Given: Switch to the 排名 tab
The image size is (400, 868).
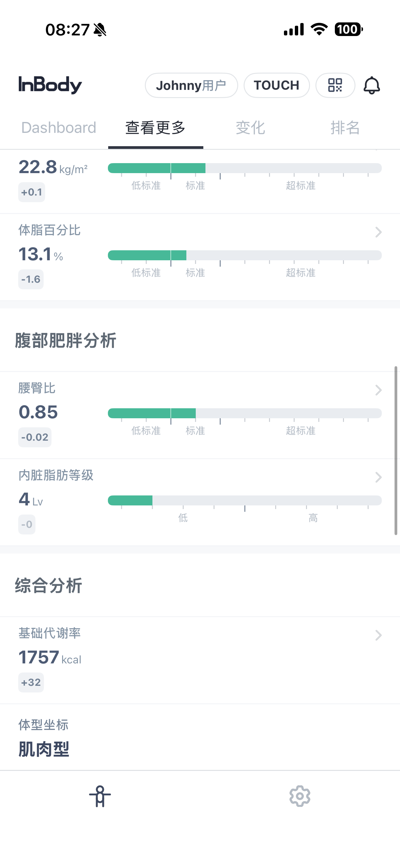Looking at the screenshot, I should 345,128.
